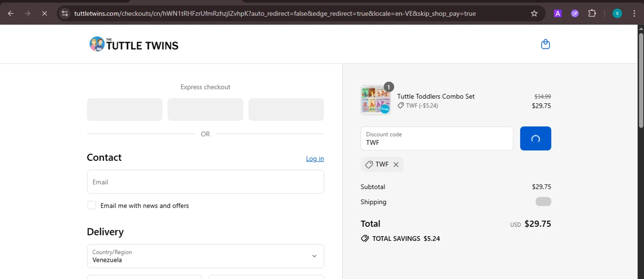644x279 pixels.
Task: Select the first express checkout button
Action: (125, 109)
